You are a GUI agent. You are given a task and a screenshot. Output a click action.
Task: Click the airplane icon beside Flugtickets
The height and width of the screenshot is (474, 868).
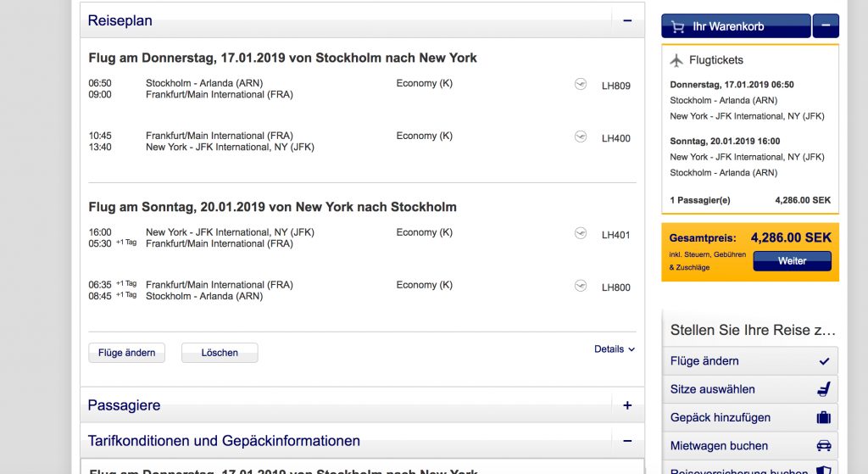(x=676, y=60)
